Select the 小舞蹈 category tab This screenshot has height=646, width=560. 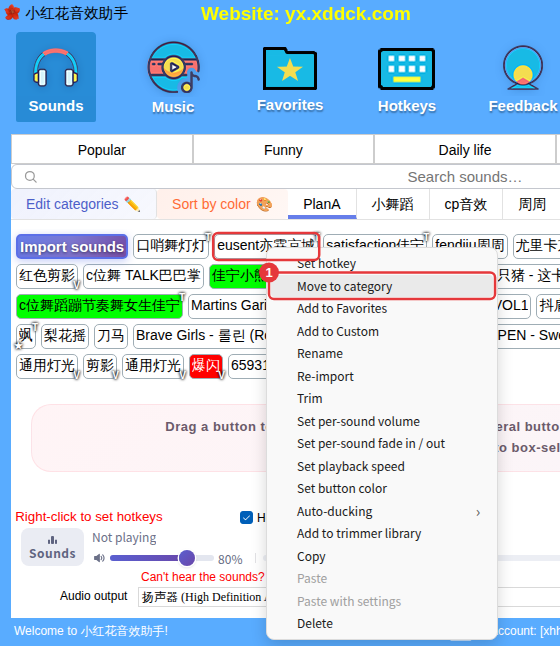pos(393,204)
